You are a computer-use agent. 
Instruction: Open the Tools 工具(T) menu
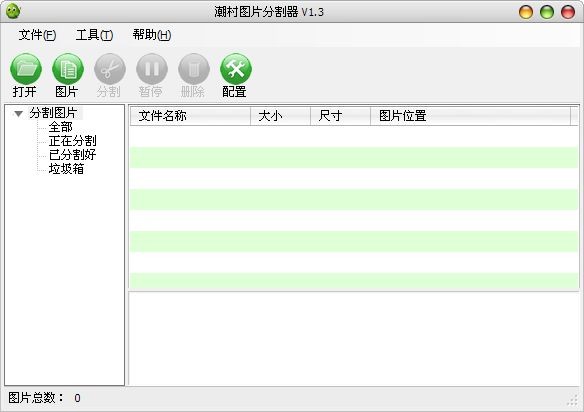tap(94, 35)
